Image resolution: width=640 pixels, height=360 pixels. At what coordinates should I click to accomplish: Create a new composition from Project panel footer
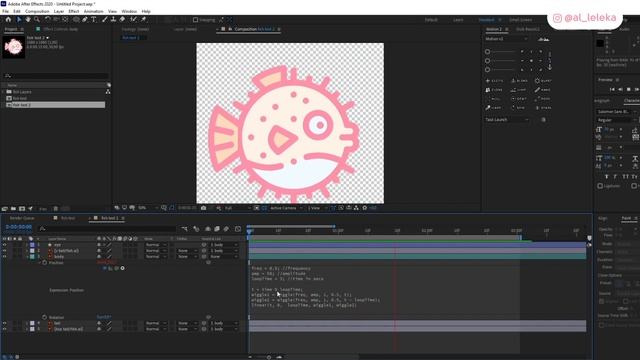pyautogui.click(x=22, y=209)
